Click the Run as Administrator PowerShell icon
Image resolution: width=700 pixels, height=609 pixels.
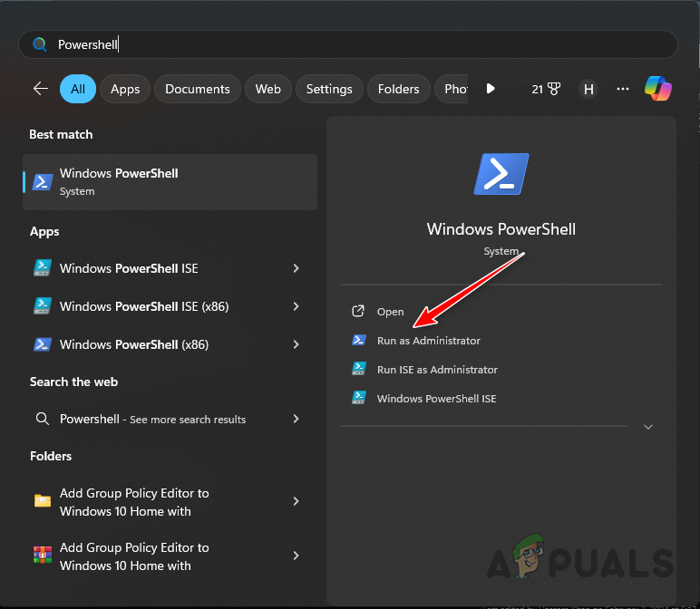pyautogui.click(x=359, y=340)
